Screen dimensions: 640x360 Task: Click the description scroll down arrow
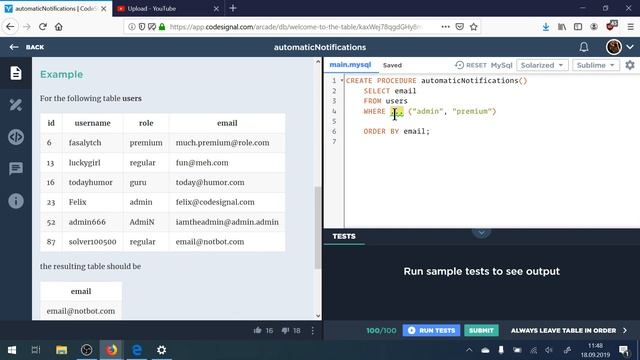pyautogui.click(x=318, y=316)
